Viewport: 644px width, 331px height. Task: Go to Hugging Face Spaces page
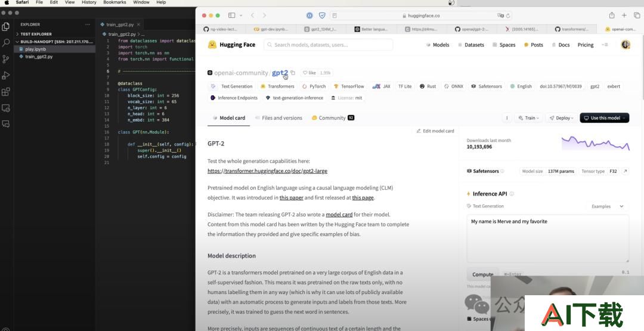[x=504, y=45]
